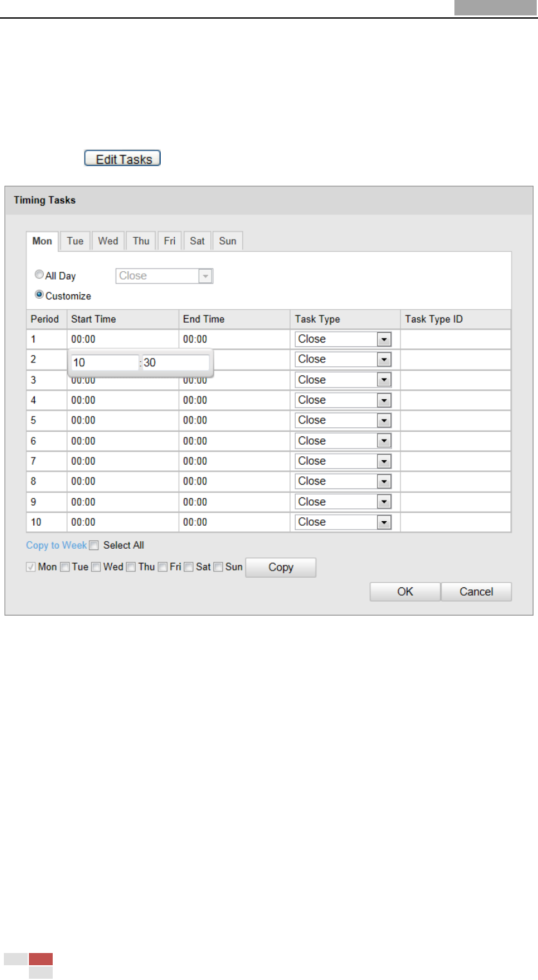
Task: Open Task Type dropdown for period 1
Action: [343, 339]
